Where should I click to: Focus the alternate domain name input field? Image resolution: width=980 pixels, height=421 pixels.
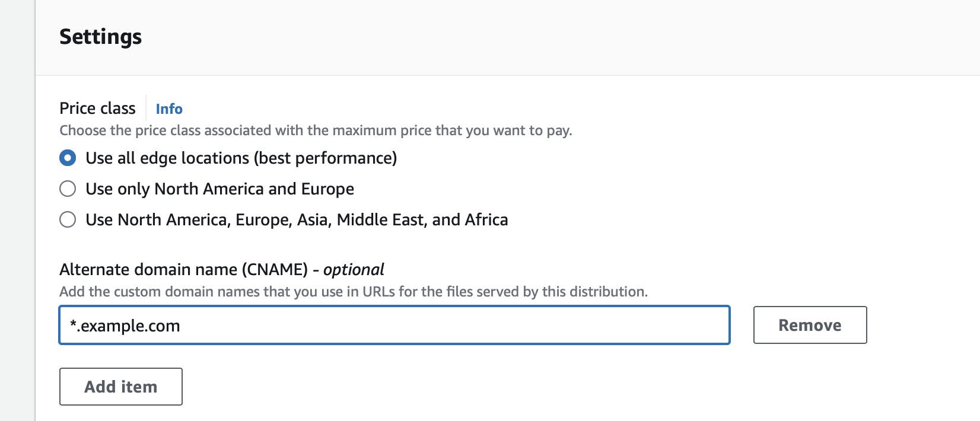point(415,325)
